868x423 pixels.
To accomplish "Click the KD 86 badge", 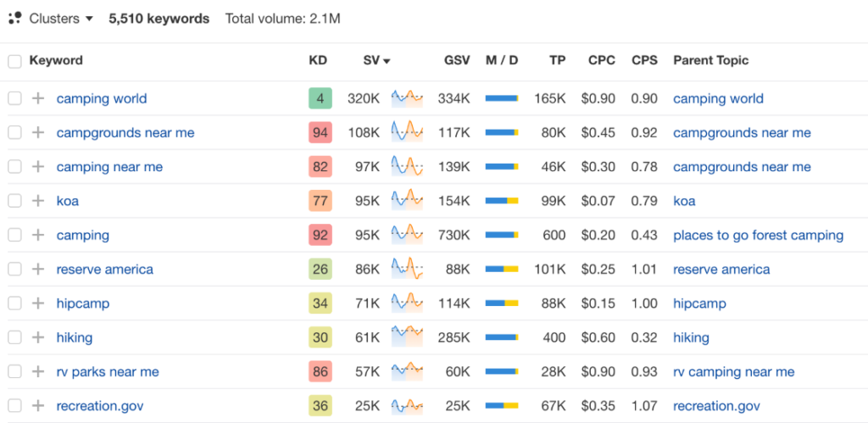I will (x=320, y=371).
